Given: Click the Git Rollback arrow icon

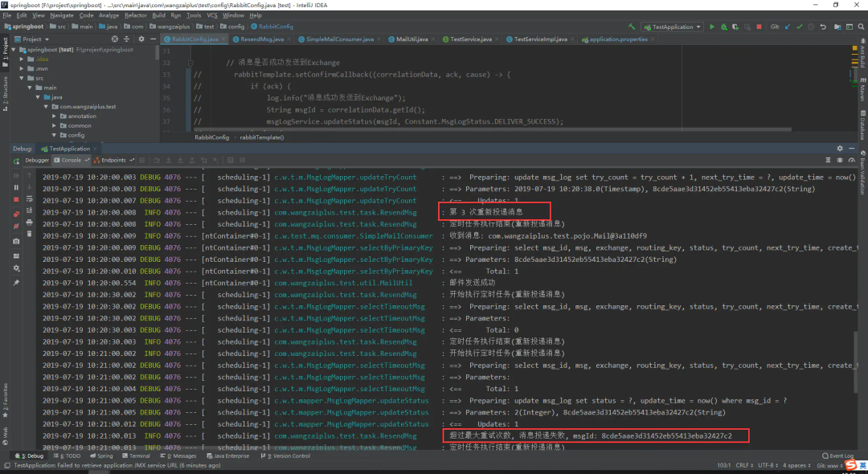Looking at the screenshot, I should click(x=823, y=27).
